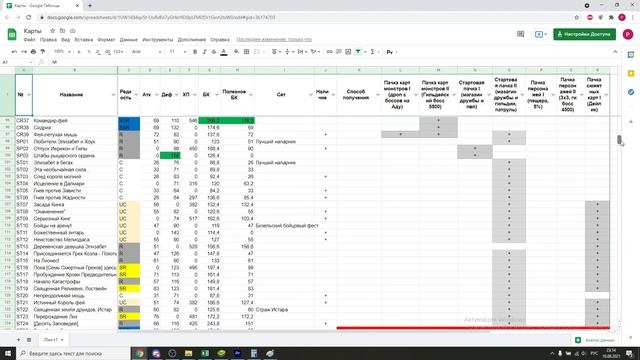Open the Справка menu
Image resolution: width=640 pixels, height=360 pixels.
click(x=220, y=40)
